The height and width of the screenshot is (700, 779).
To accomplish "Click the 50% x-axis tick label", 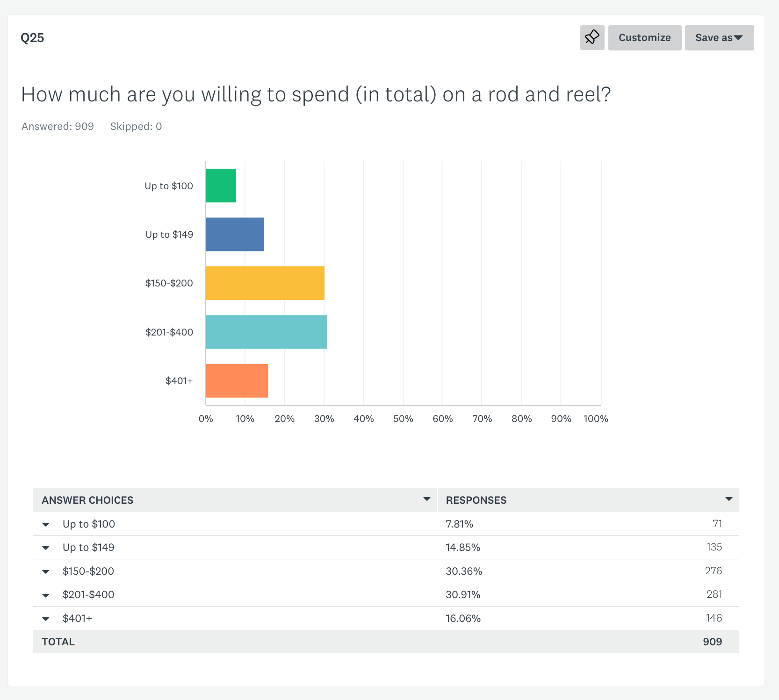I will pyautogui.click(x=403, y=419).
